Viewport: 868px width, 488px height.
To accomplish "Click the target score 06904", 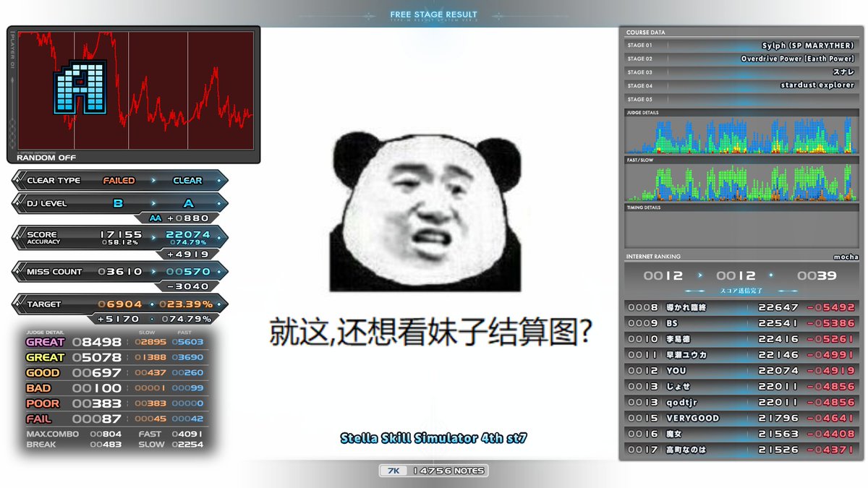I will [120, 304].
